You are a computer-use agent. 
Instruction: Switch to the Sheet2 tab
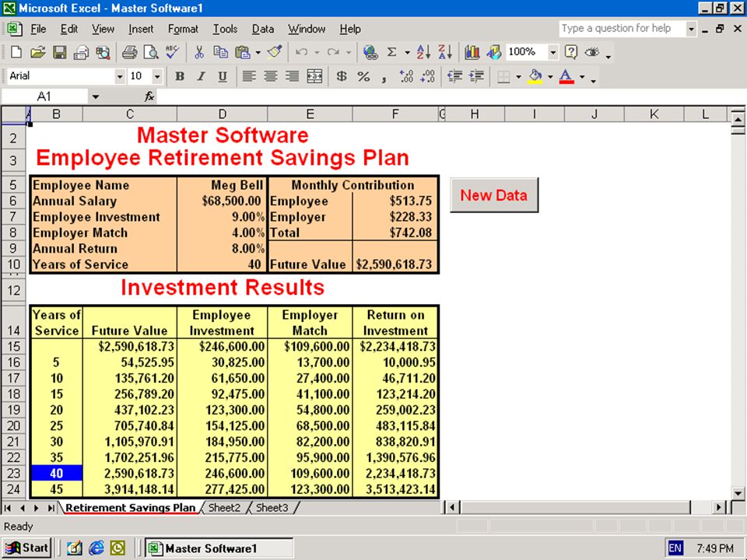(224, 508)
